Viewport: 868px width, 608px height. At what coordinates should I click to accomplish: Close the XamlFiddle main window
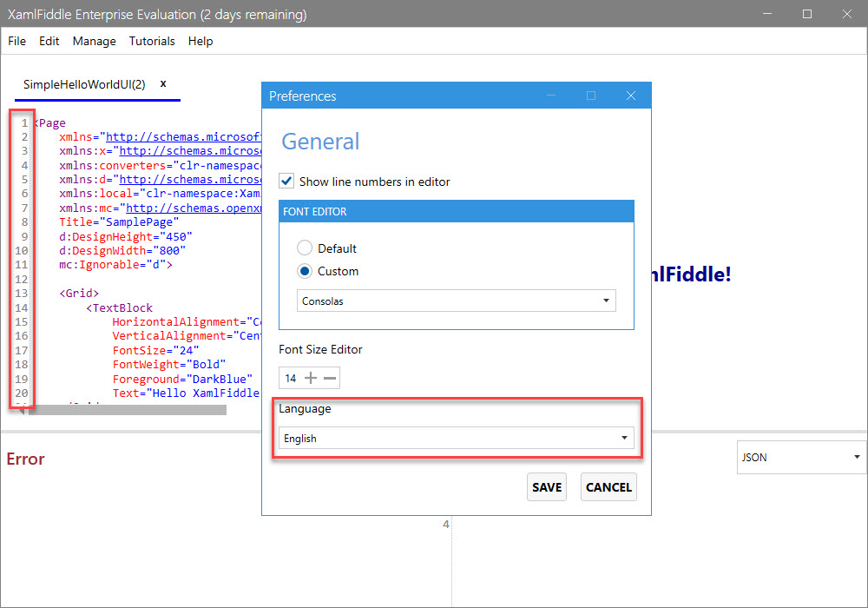coord(847,14)
